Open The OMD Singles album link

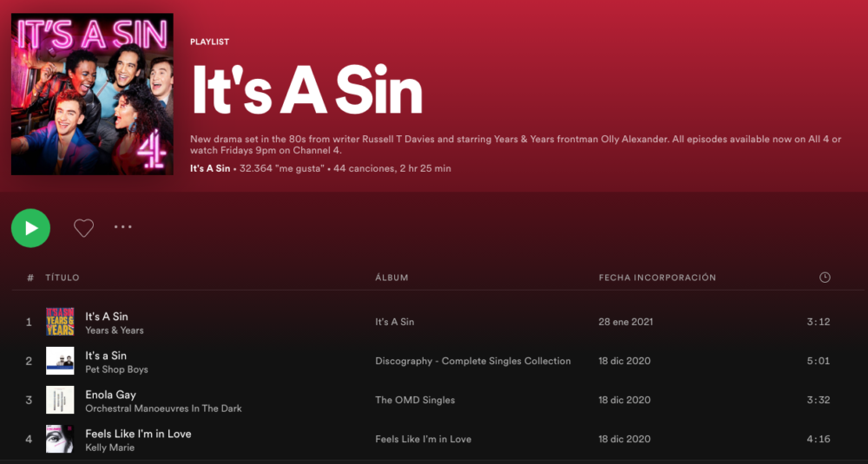click(415, 400)
